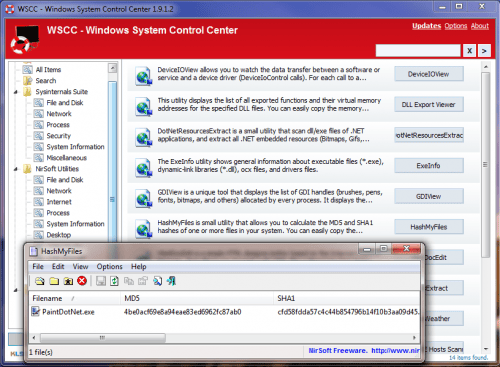Image resolution: width=500 pixels, height=367 pixels.
Task: Click the Desktop category icon in the tree
Action: (38, 235)
